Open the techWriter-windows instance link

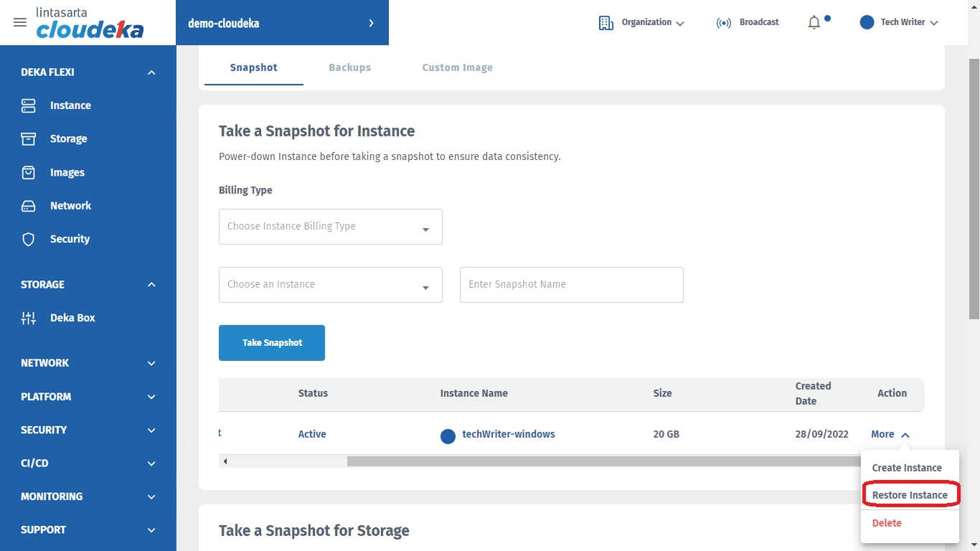point(508,434)
